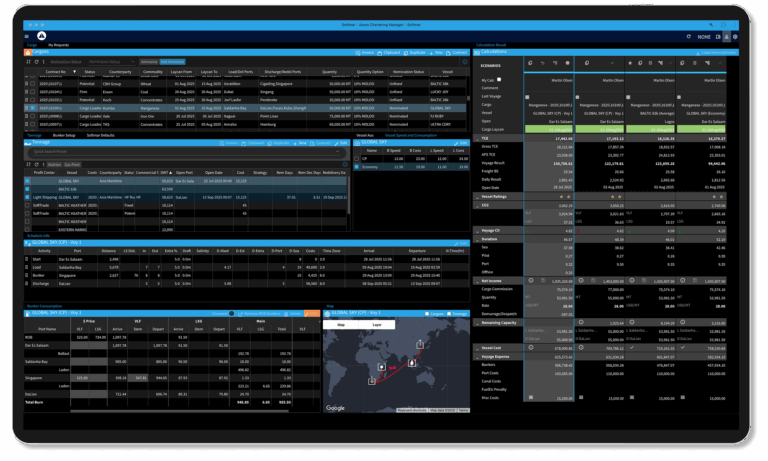Enable the Cargoes checkbox on the map panel
Screen dimensions: 768x461
point(427,314)
